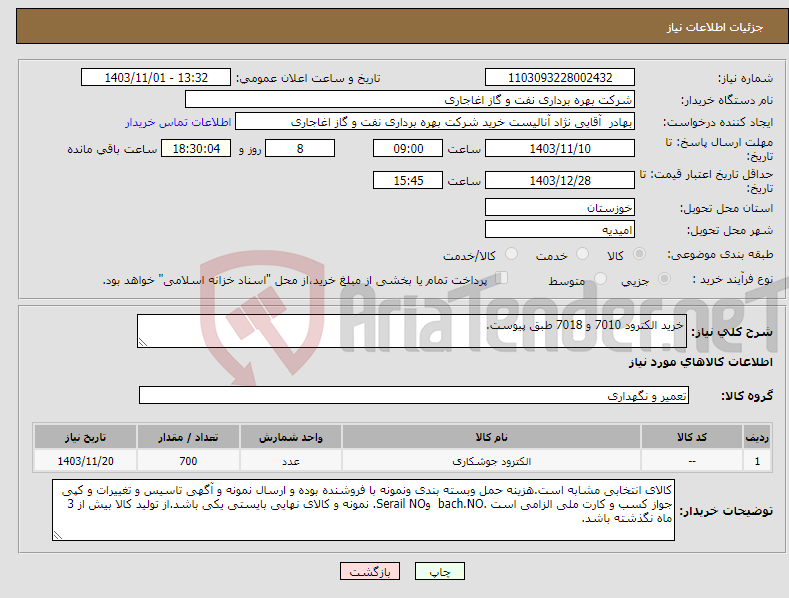Click the request creator name field
The height and width of the screenshot is (598, 789).
click(435, 122)
